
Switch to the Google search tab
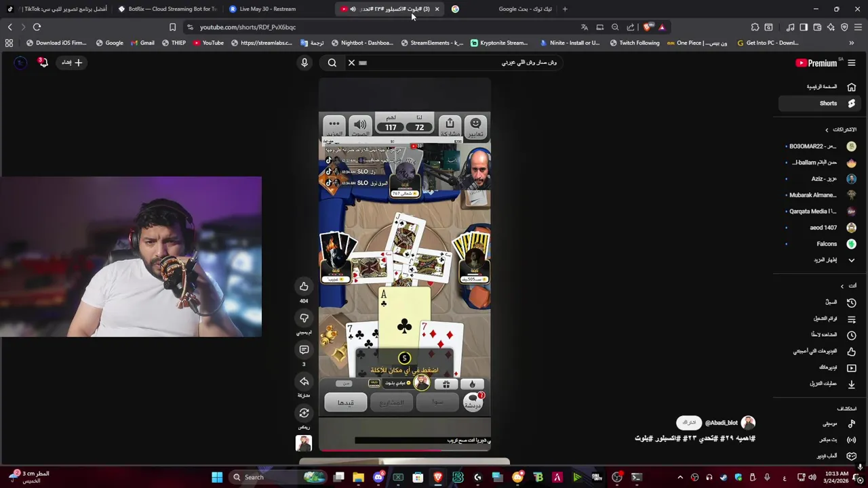click(x=502, y=9)
